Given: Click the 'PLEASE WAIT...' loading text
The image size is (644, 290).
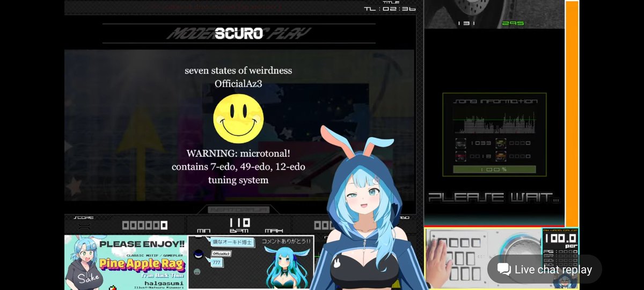Looking at the screenshot, I should coord(494,198).
